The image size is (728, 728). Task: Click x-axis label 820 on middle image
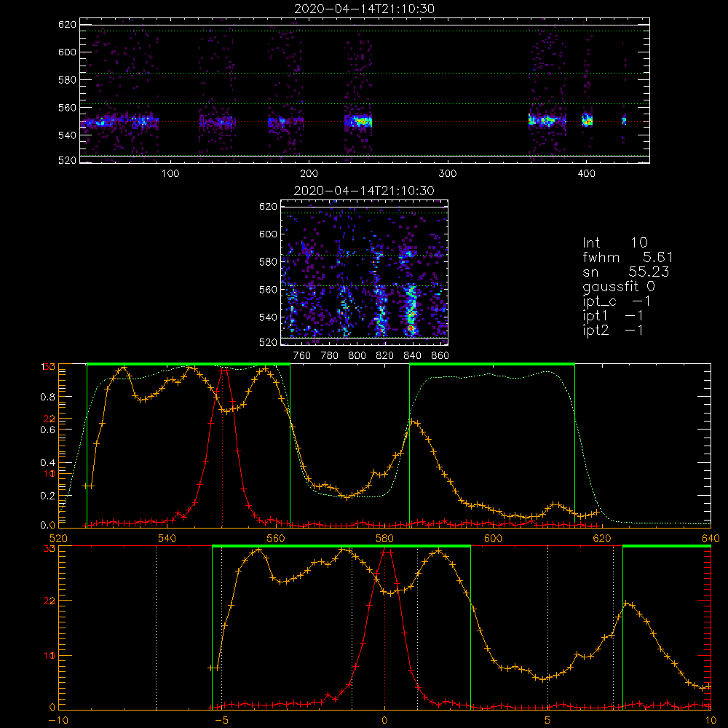coord(384,356)
